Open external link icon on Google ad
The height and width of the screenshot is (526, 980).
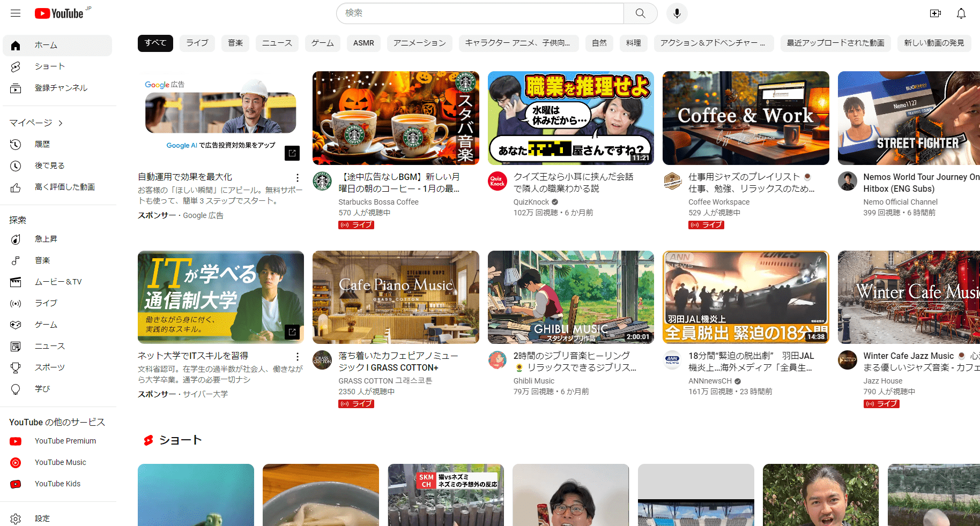click(292, 153)
